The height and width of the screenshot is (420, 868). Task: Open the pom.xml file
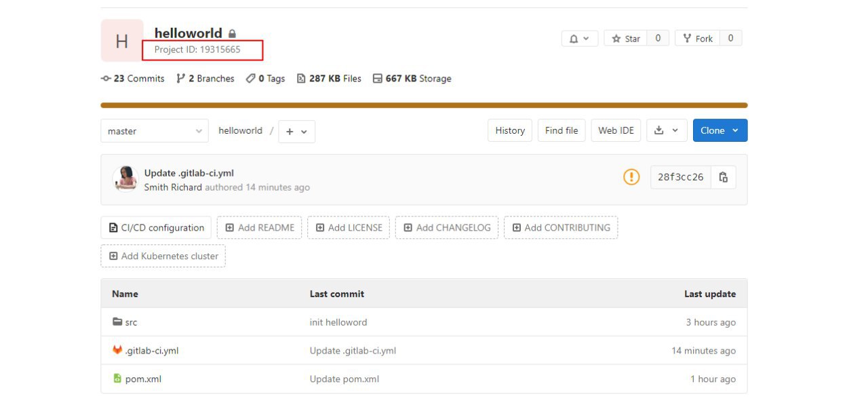tap(143, 379)
